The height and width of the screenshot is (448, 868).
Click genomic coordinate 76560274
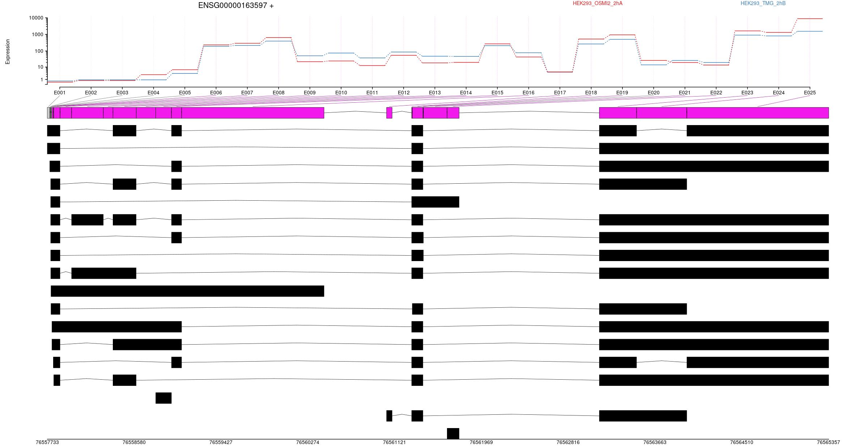click(308, 442)
